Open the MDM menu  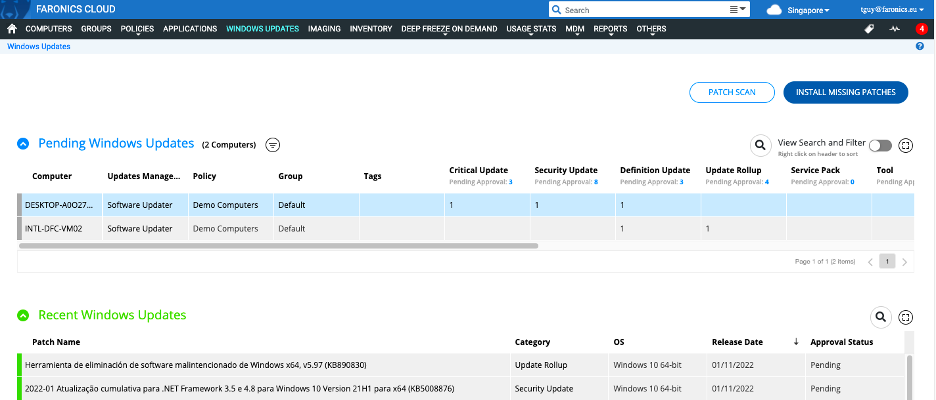click(x=575, y=29)
